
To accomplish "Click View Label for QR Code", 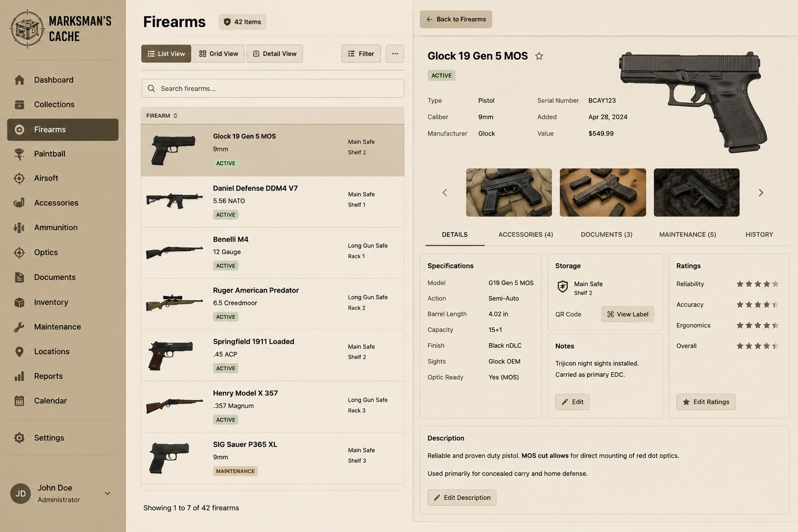I will tap(628, 314).
